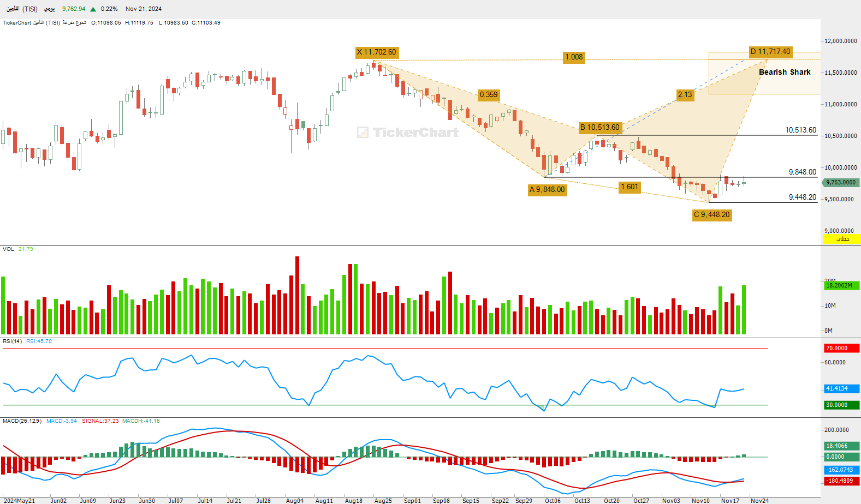861x504 pixels.
Task: Click the Bearish Shark pattern label
Action: tap(785, 72)
